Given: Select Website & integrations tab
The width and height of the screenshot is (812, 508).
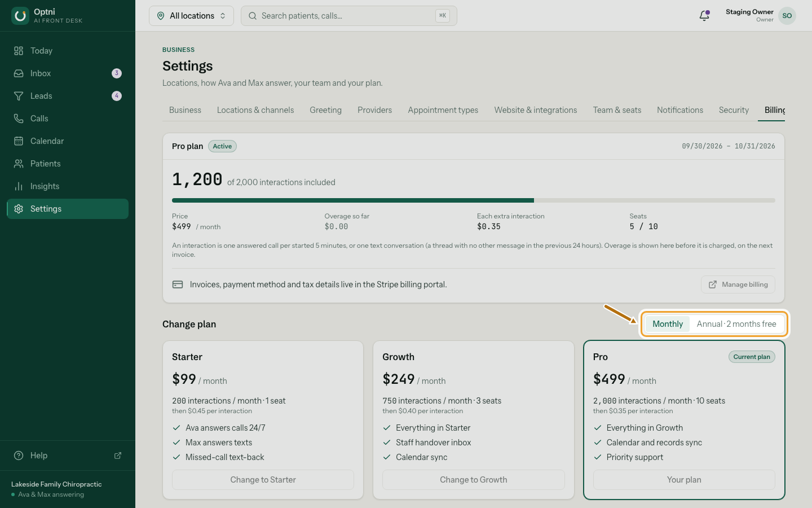Looking at the screenshot, I should click(x=536, y=110).
